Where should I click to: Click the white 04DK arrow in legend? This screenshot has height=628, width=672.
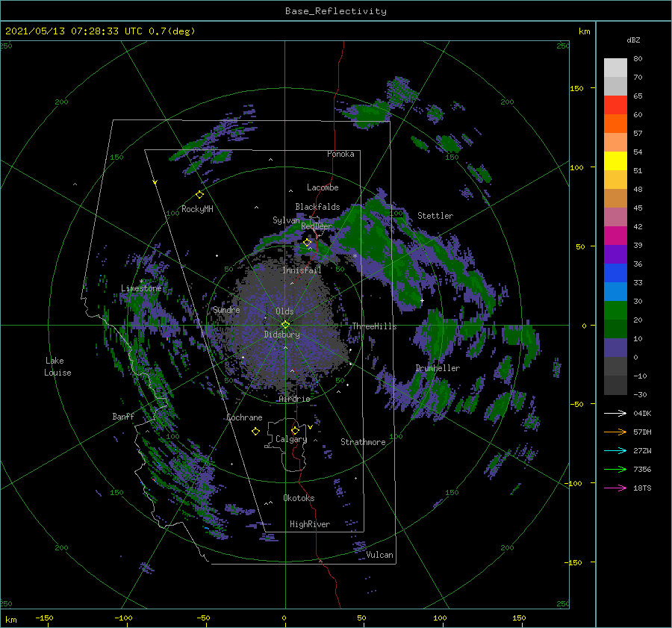(x=615, y=413)
